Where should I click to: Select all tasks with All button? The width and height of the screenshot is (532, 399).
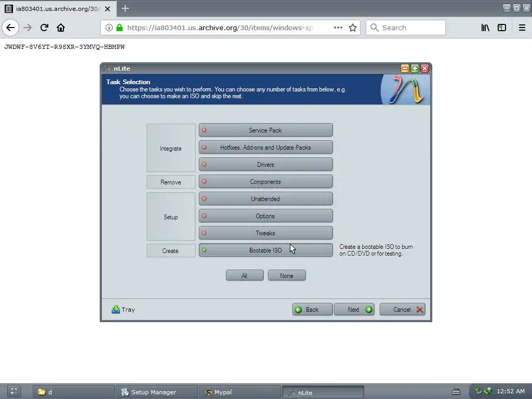coord(245,275)
